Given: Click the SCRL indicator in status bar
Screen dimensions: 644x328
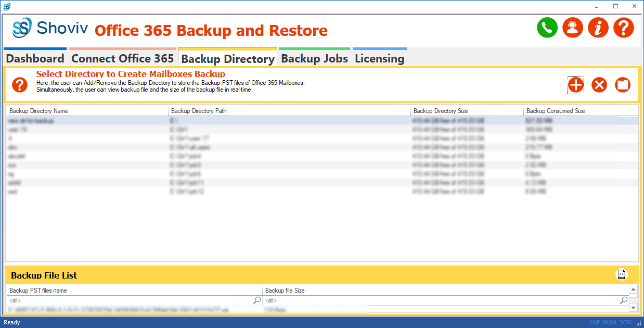Looking at the screenshot, I should (x=626, y=322).
